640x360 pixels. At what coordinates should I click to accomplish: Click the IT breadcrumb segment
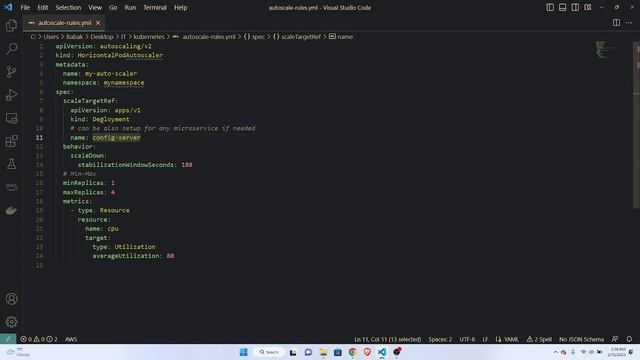[x=123, y=37]
